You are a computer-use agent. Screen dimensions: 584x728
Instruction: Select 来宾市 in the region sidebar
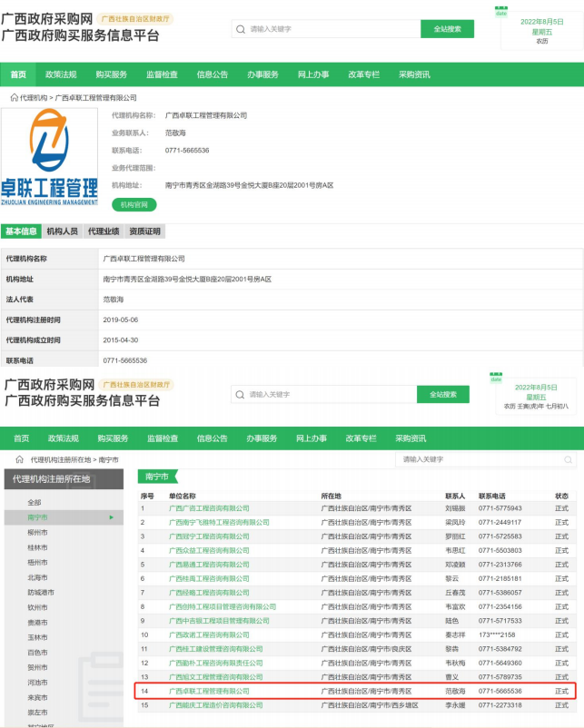(37, 697)
